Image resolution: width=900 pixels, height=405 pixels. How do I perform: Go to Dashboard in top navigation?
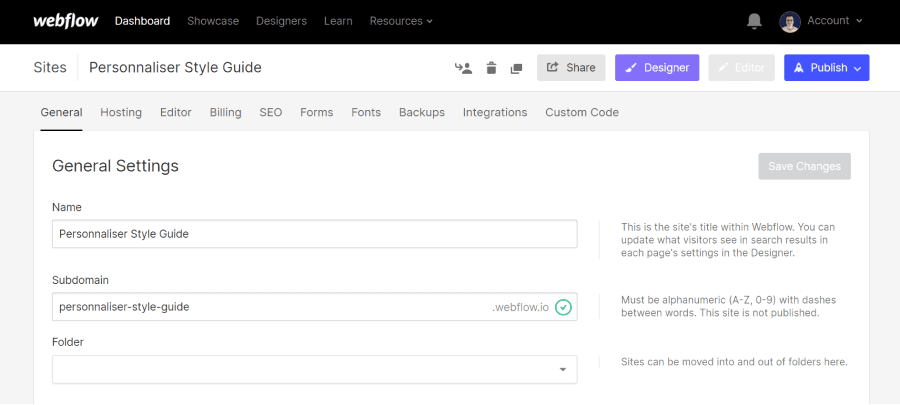click(142, 21)
